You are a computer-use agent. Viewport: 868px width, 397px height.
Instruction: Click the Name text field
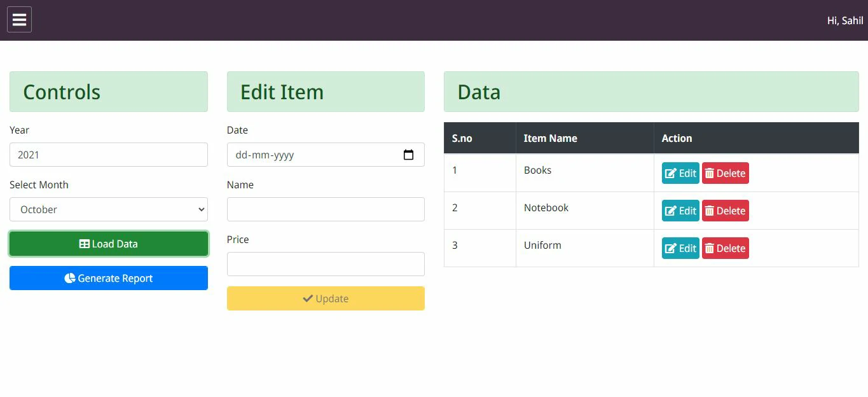(325, 209)
